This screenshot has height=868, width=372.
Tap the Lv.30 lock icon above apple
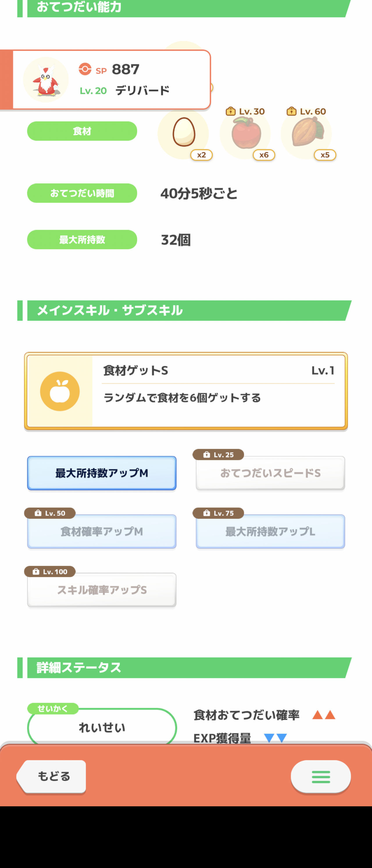(230, 111)
